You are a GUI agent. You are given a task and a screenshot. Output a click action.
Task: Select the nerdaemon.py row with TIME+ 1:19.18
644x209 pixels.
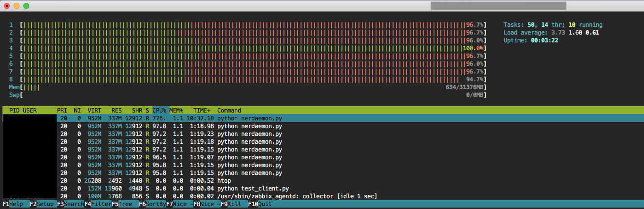pos(322,142)
